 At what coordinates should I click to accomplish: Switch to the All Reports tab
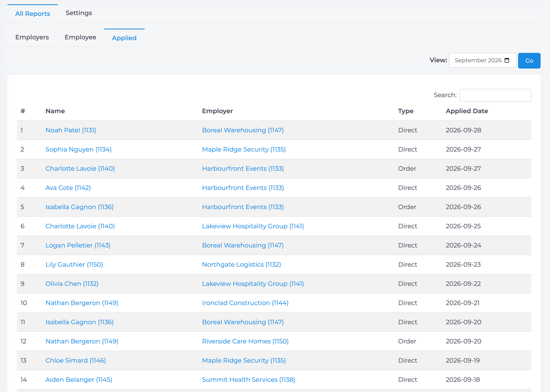(x=32, y=14)
